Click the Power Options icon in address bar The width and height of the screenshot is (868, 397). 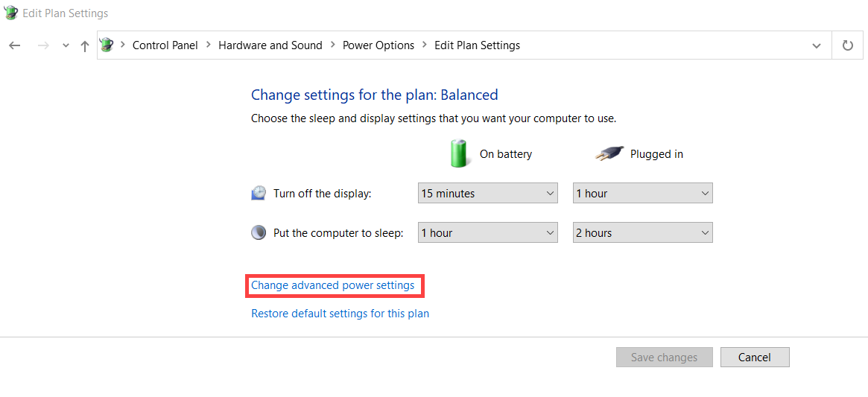click(107, 45)
